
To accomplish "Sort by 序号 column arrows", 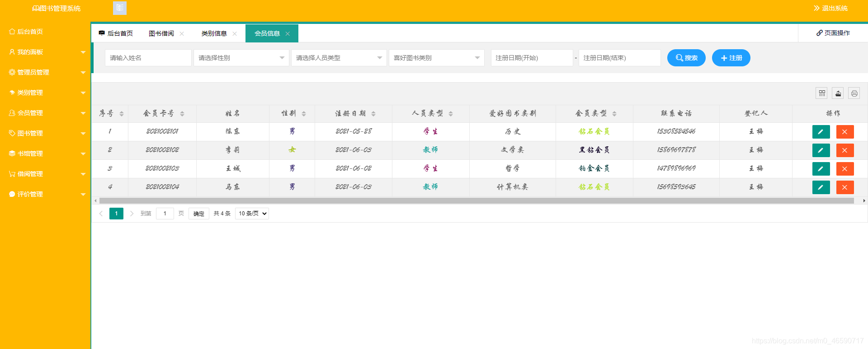I will pyautogui.click(x=122, y=114).
